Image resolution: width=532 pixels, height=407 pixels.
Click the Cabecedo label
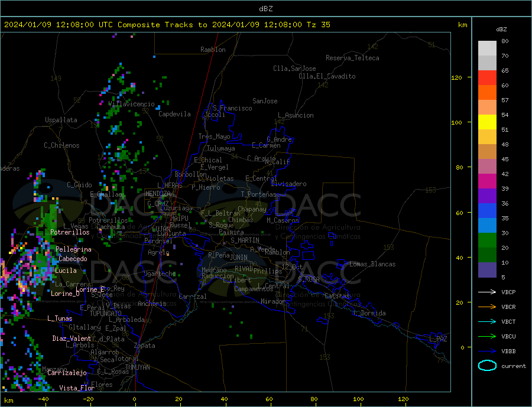[x=73, y=259]
